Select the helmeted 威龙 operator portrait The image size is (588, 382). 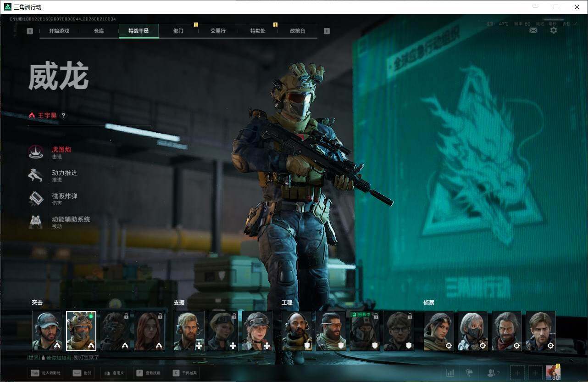pyautogui.click(x=81, y=331)
